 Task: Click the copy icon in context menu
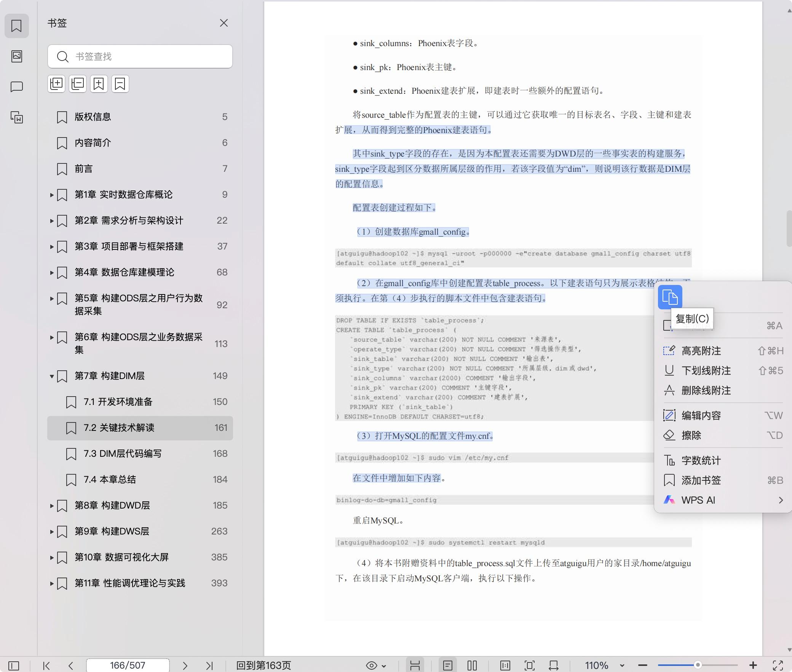670,297
